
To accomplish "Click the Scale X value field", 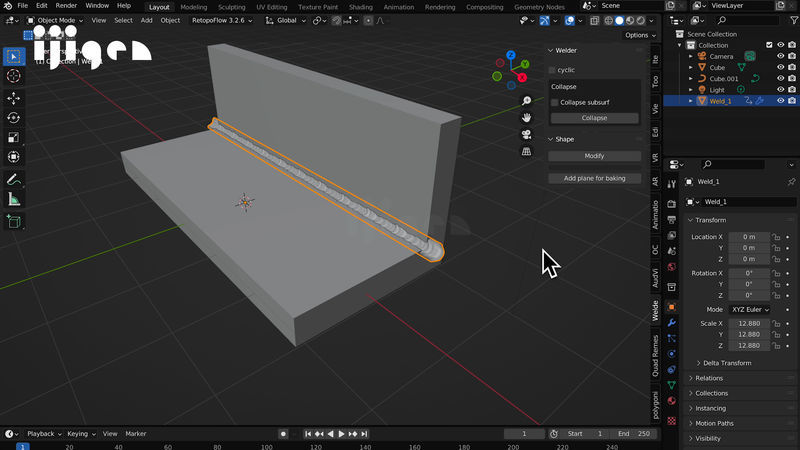I will [749, 323].
